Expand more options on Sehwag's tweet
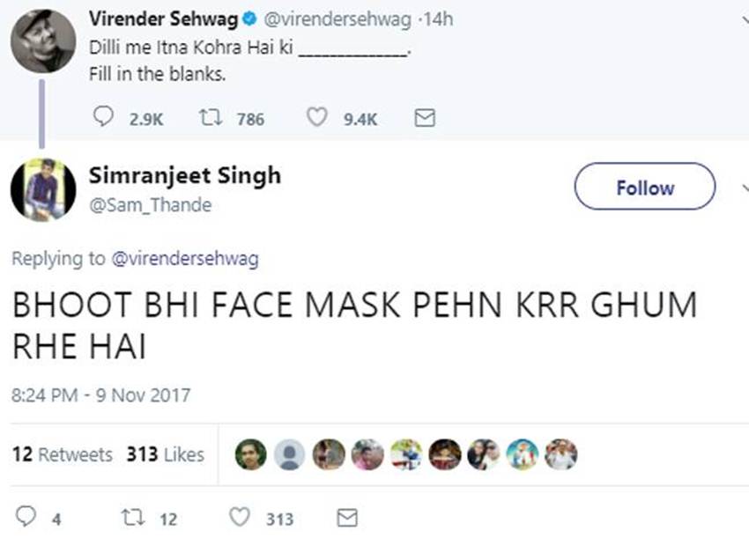This screenshot has width=749, height=560. (743, 19)
